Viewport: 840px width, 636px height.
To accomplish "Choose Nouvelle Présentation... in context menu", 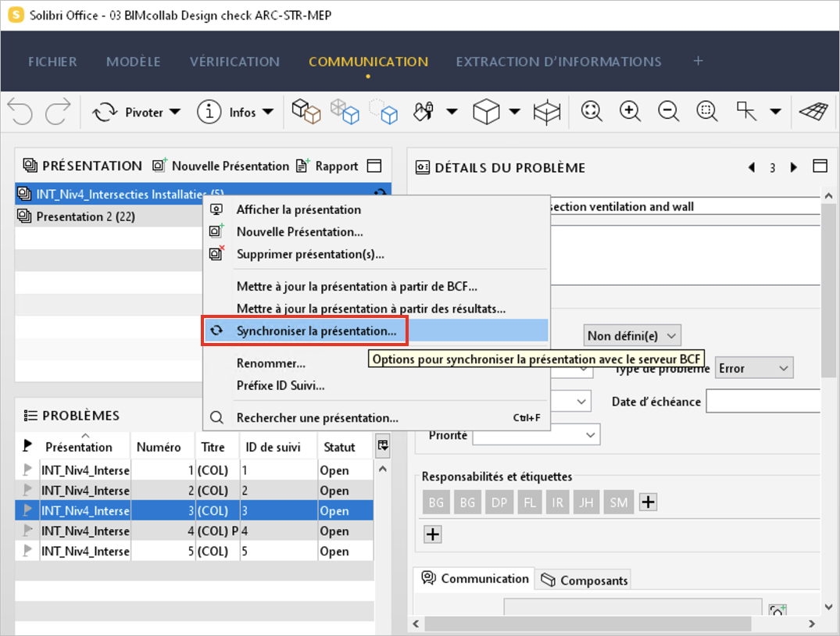I will coord(376,232).
